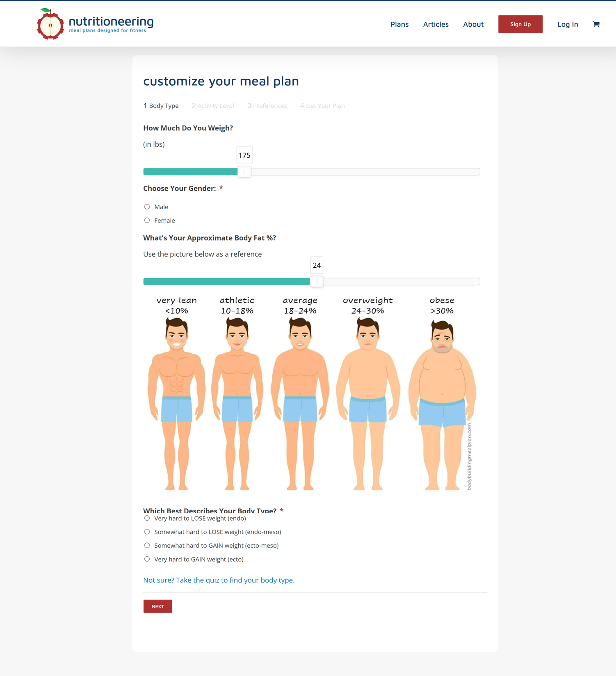Click the Log In link
The height and width of the screenshot is (676, 616).
(x=567, y=24)
